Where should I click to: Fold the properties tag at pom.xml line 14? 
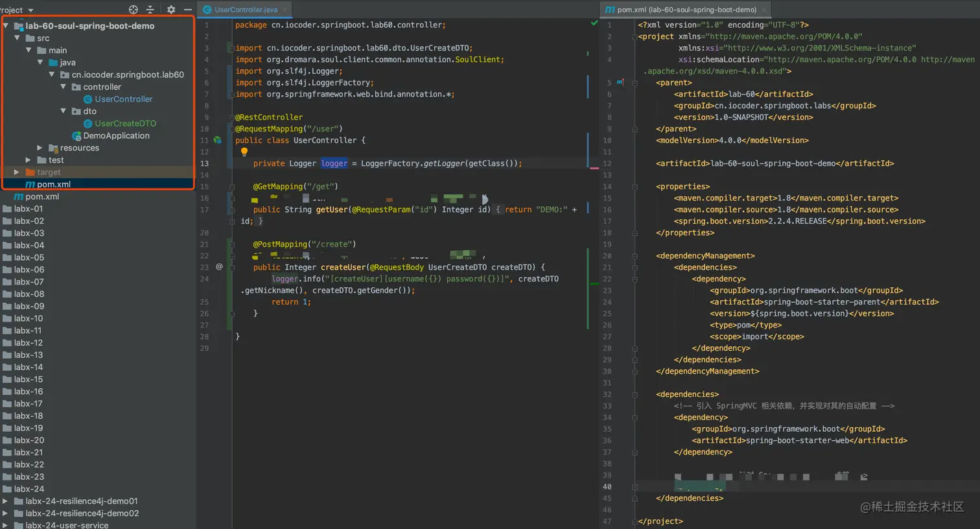[635, 187]
